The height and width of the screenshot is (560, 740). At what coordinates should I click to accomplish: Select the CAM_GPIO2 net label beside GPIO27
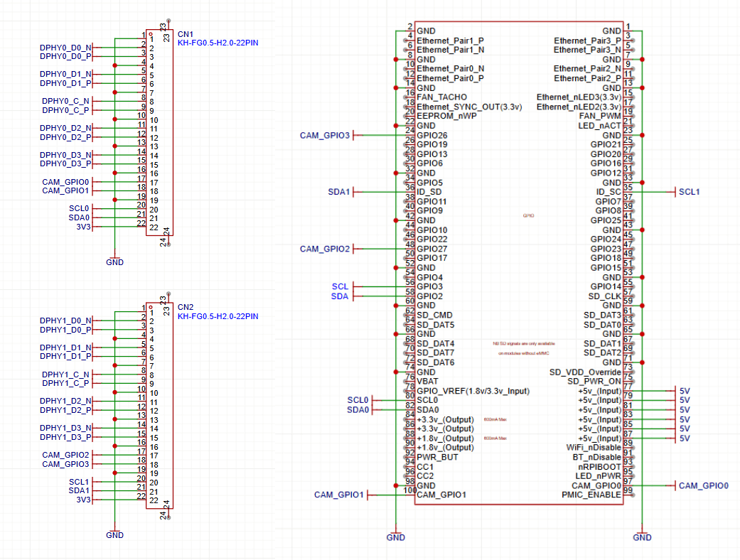coord(325,249)
